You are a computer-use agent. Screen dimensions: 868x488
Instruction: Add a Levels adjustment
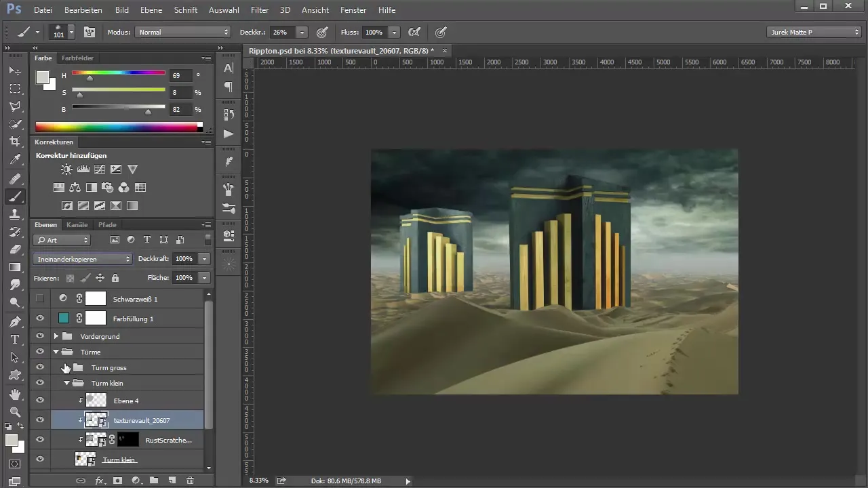(83, 169)
